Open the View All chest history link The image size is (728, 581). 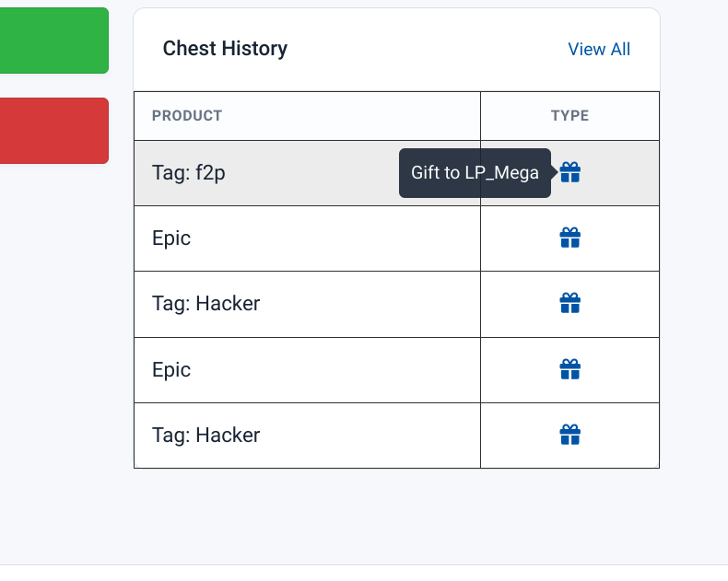point(599,49)
